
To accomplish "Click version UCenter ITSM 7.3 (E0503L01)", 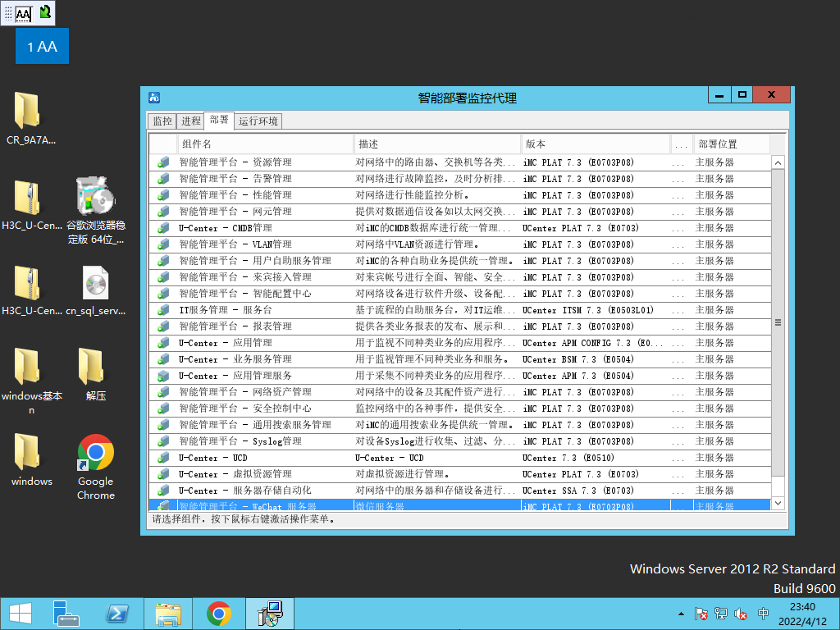I will 588,310.
